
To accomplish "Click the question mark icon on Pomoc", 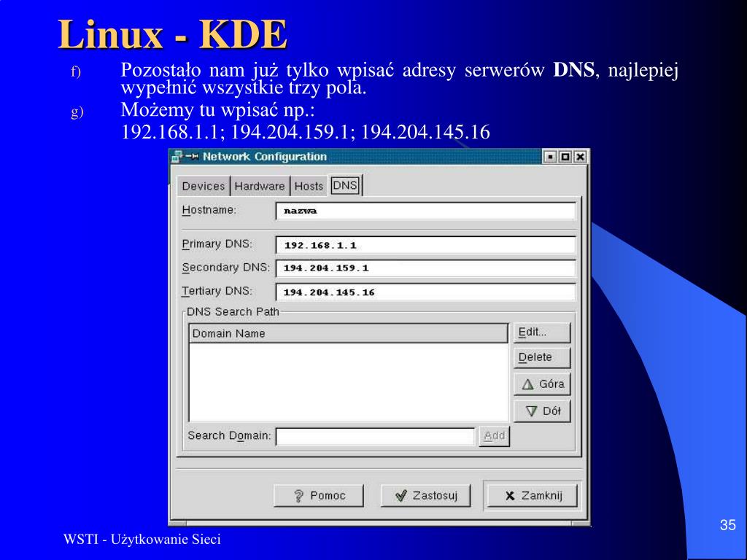I will [x=298, y=496].
